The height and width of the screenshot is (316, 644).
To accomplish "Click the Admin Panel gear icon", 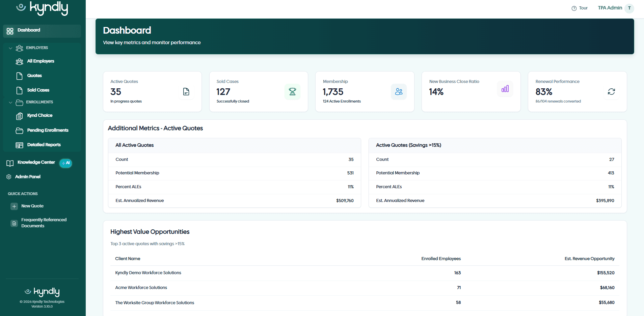I will [9, 176].
